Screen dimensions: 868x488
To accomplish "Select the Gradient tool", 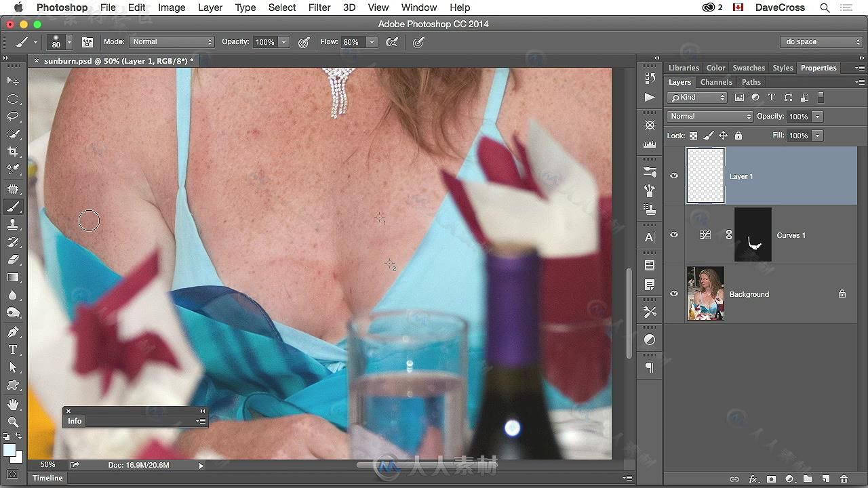I will coord(13,277).
